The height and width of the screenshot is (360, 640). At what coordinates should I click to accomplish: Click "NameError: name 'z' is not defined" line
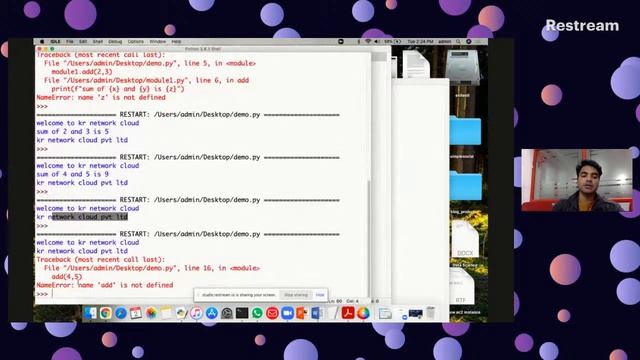101,98
